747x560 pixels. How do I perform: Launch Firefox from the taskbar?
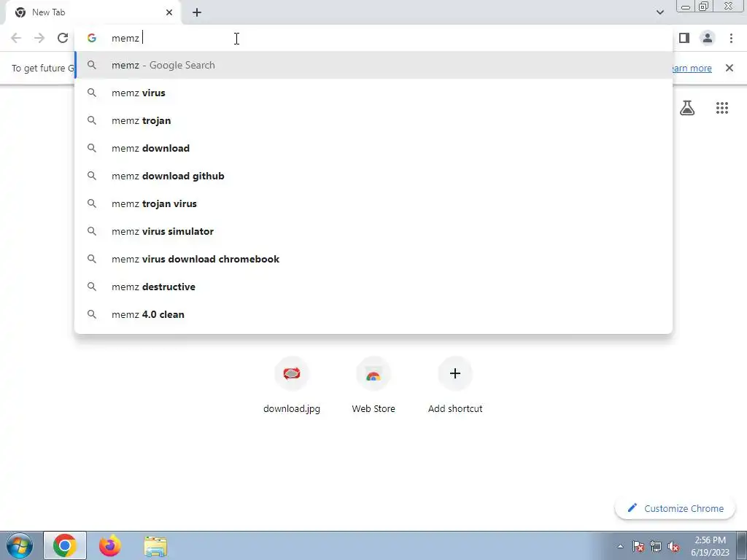pyautogui.click(x=110, y=545)
